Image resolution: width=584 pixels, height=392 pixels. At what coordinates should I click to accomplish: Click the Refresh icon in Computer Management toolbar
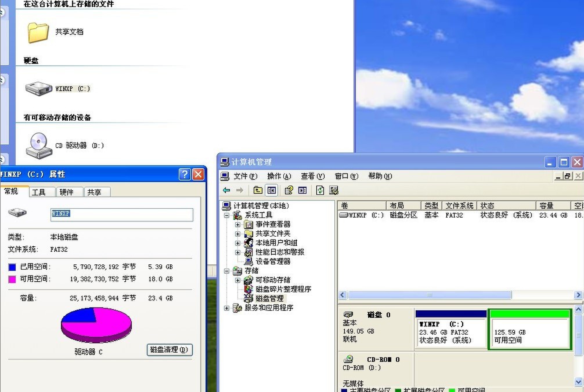tap(320, 190)
